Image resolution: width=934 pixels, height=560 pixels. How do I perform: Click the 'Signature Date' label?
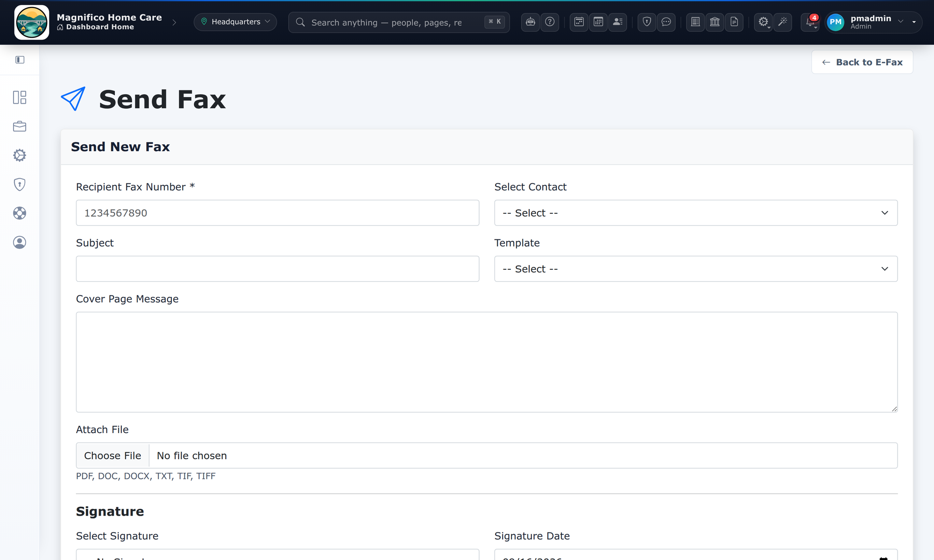[x=532, y=536]
